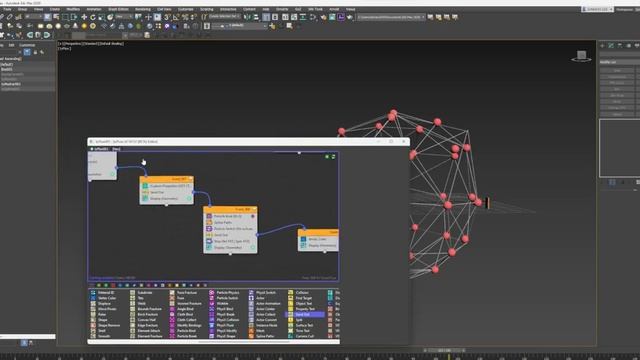This screenshot has width=640, height=360.
Task: Click the Align tool icon next to Mirror
Action: point(256,17)
